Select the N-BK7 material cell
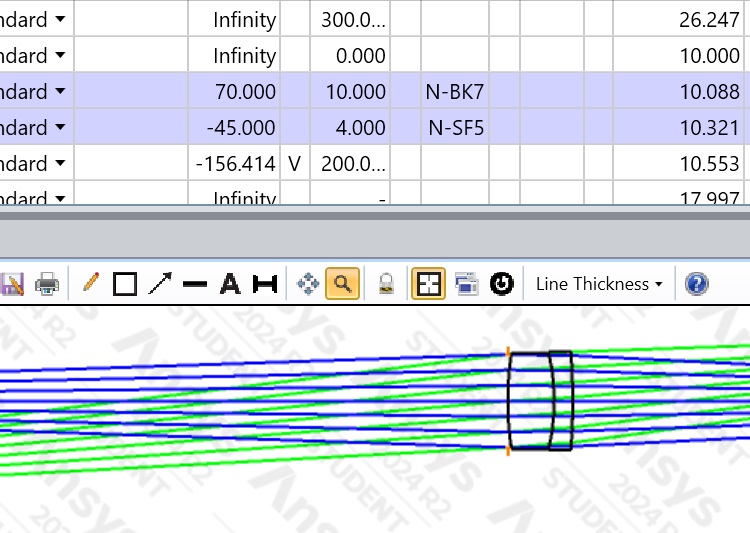Viewport: 750px width, 533px height. tap(455, 91)
